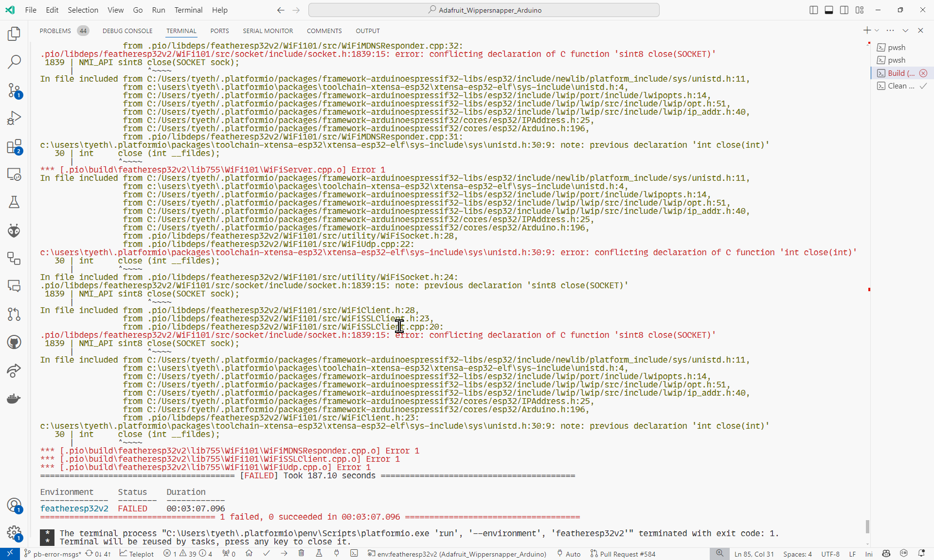The image size is (934, 560).
Task: Open the terminal views and more actions menu
Action: click(x=890, y=30)
